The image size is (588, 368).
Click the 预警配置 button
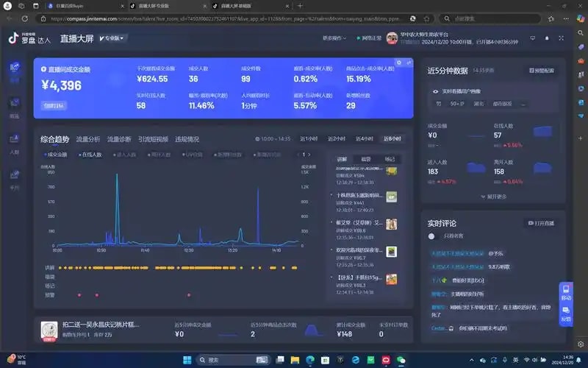coord(542,70)
